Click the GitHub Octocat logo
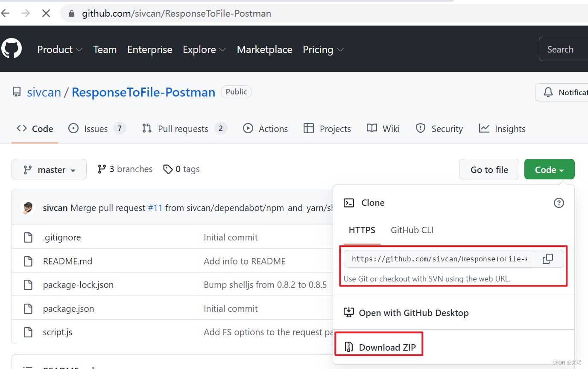Image resolution: width=588 pixels, height=369 pixels. click(x=12, y=48)
